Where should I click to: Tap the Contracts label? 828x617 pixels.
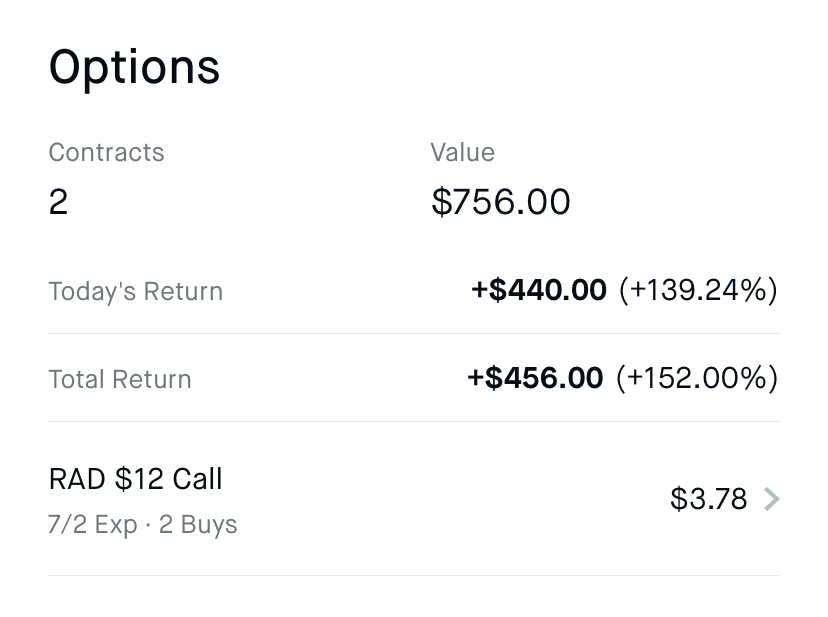click(x=106, y=153)
